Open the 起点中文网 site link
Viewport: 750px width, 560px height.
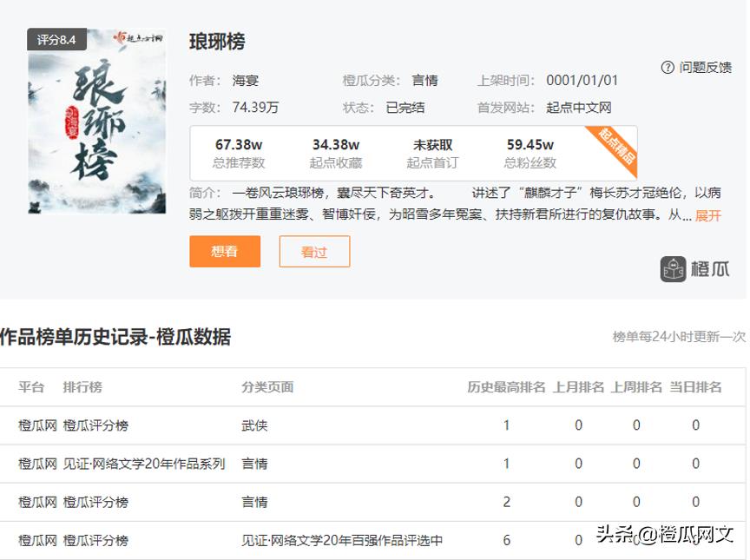[x=579, y=108]
